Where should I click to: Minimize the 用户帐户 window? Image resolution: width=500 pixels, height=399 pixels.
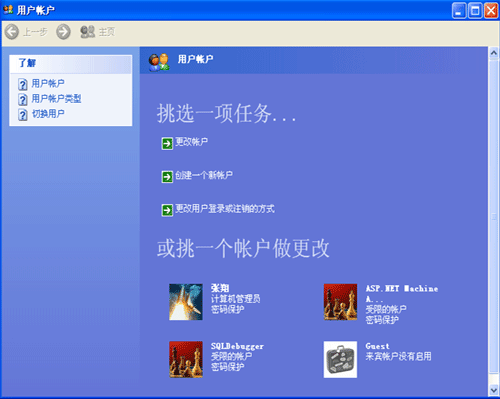tap(459, 11)
